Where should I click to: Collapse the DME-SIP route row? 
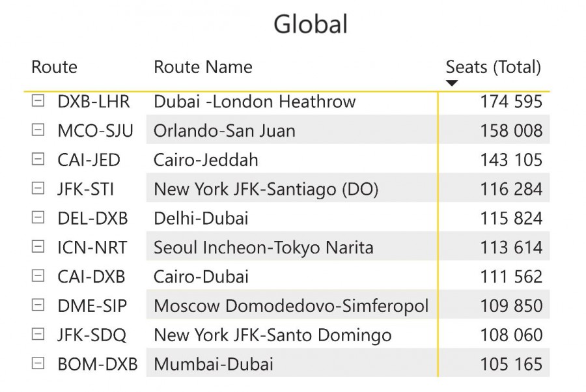pos(38,305)
